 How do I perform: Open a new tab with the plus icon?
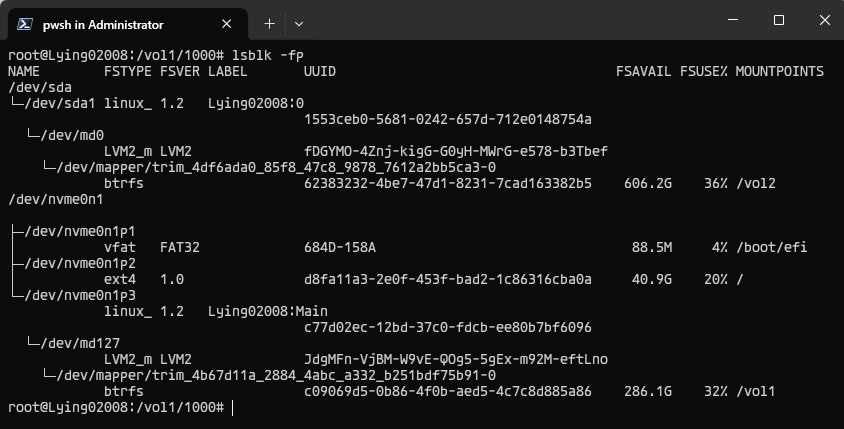pos(269,24)
